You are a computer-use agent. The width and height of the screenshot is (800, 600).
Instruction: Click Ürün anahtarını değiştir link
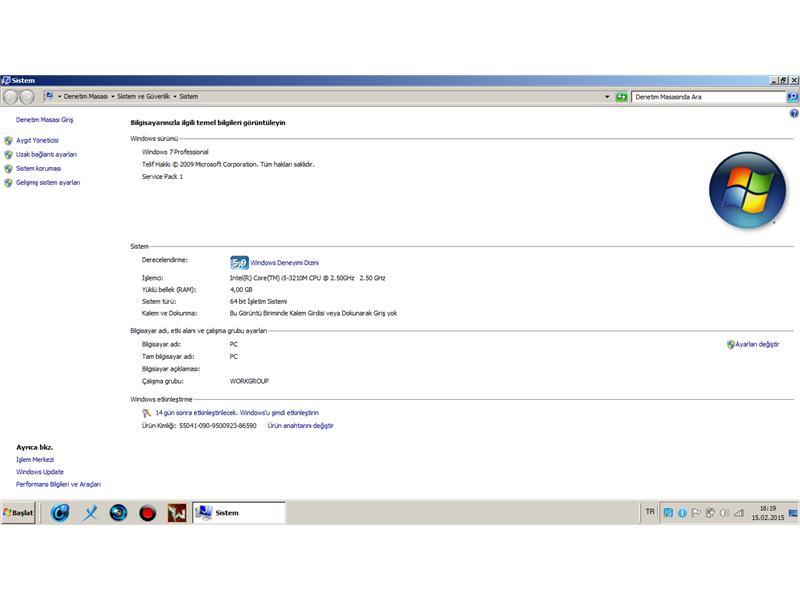tap(301, 426)
